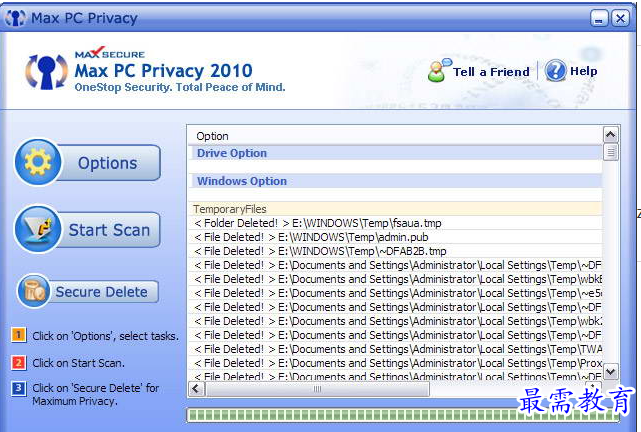Select the Option column header
The image size is (641, 432).
click(395, 136)
